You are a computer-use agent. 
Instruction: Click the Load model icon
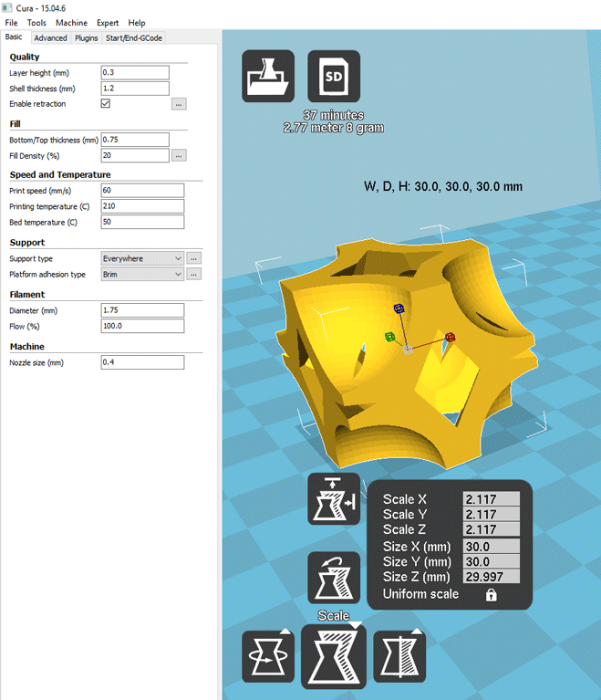[x=268, y=76]
